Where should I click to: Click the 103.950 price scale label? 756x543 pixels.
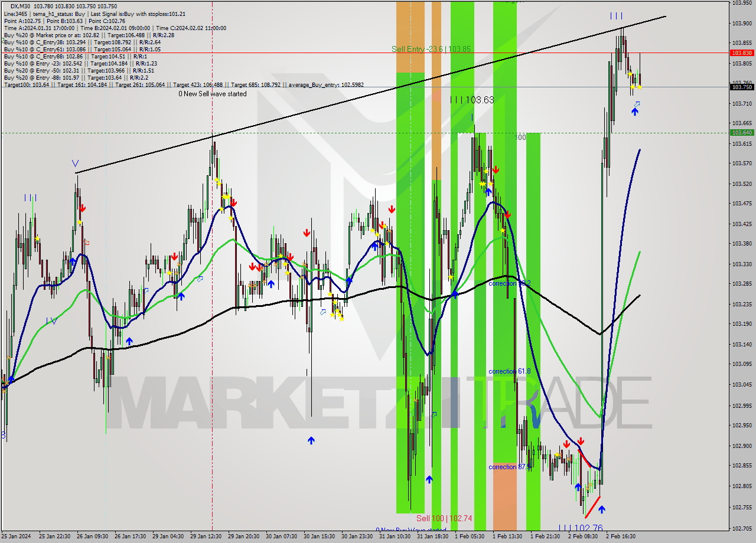coord(742,3)
